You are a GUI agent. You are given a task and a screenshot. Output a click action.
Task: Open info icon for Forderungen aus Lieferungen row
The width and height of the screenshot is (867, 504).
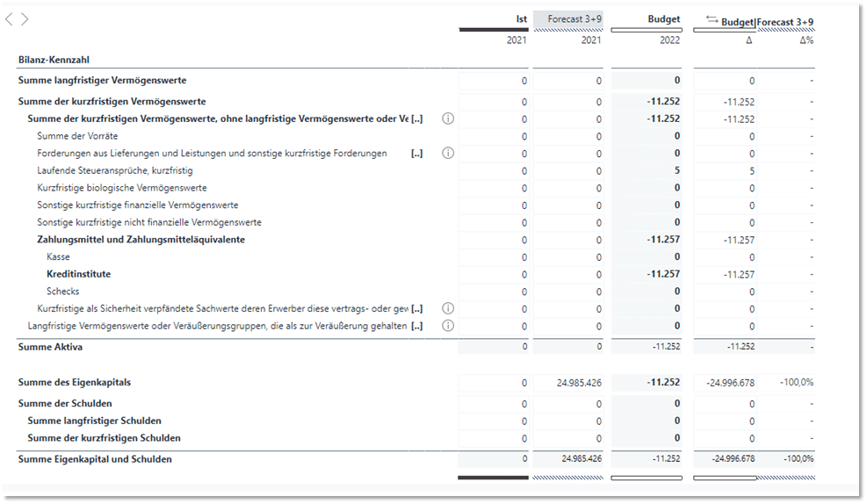[x=448, y=153]
